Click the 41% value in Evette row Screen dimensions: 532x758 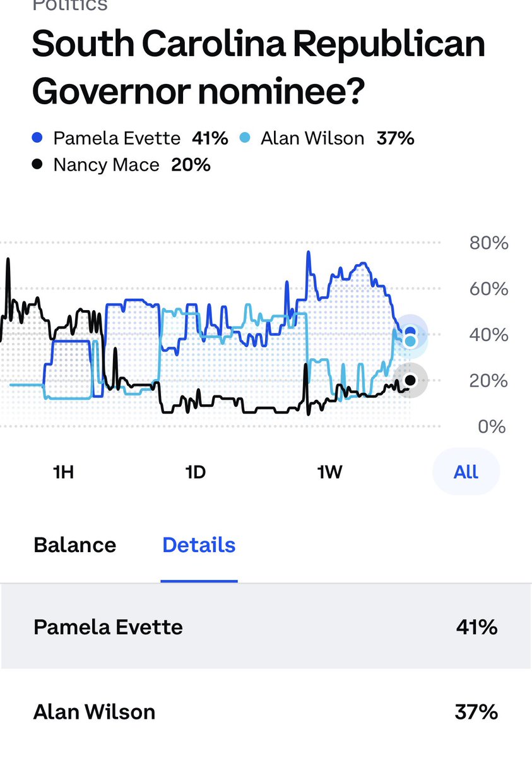[x=476, y=627]
